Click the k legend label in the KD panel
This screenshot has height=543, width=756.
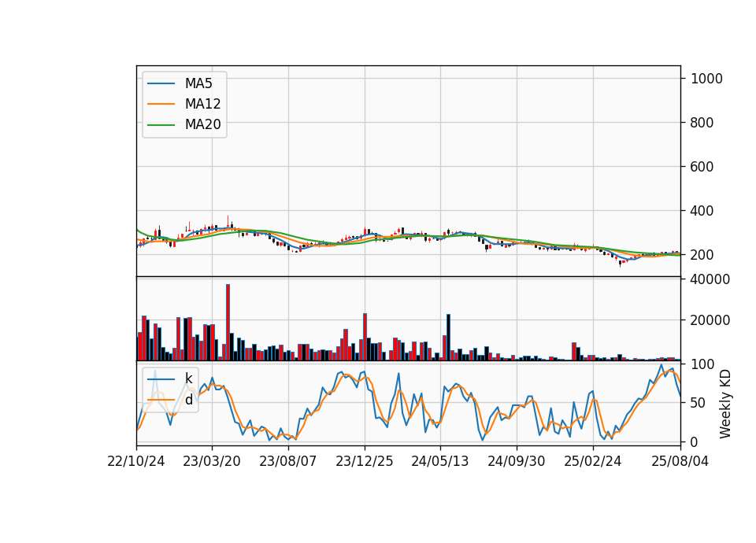coord(188,379)
